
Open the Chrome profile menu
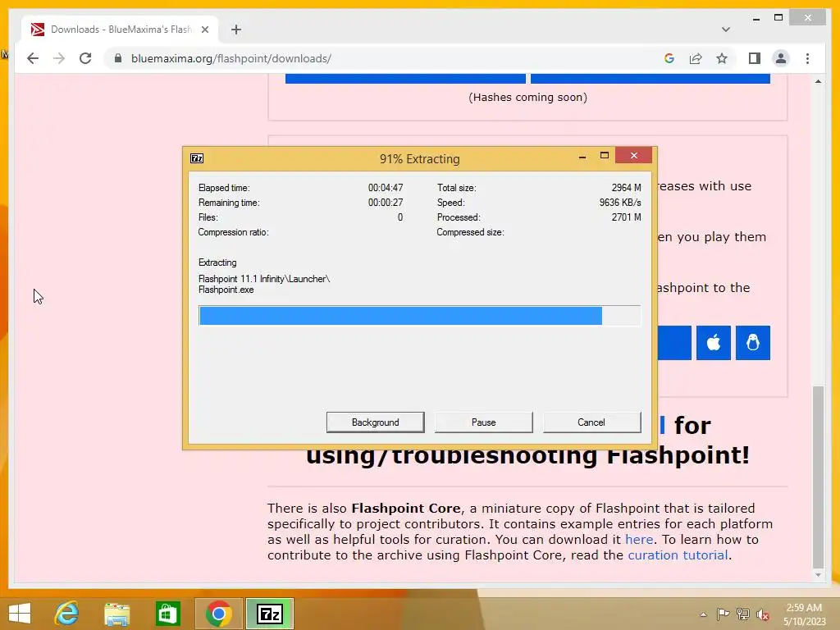[x=781, y=58]
